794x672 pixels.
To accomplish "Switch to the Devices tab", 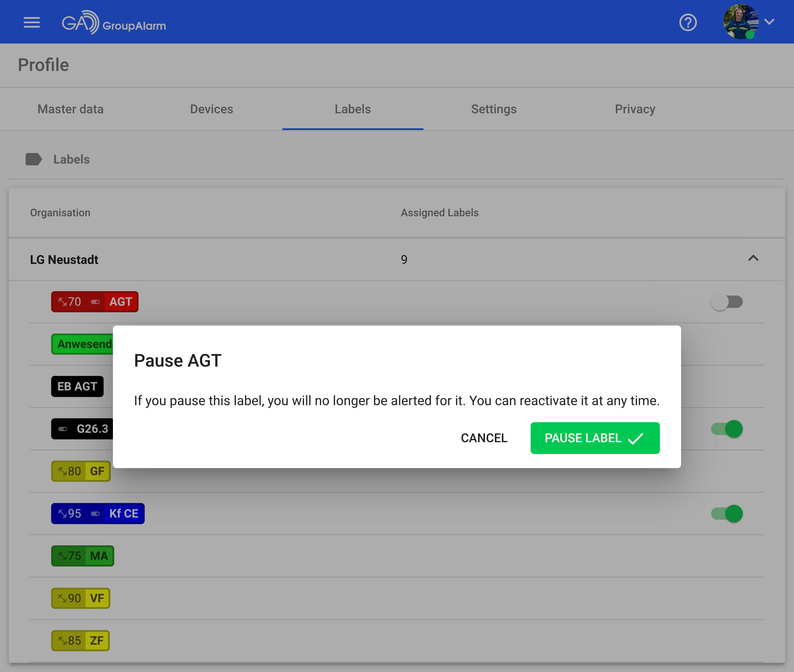I will (211, 109).
